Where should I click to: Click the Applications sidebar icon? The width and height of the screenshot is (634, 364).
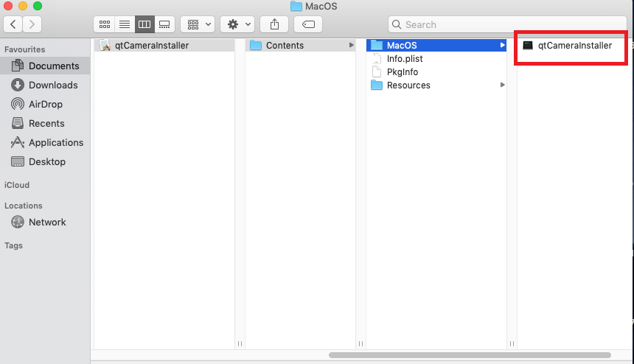coord(18,142)
